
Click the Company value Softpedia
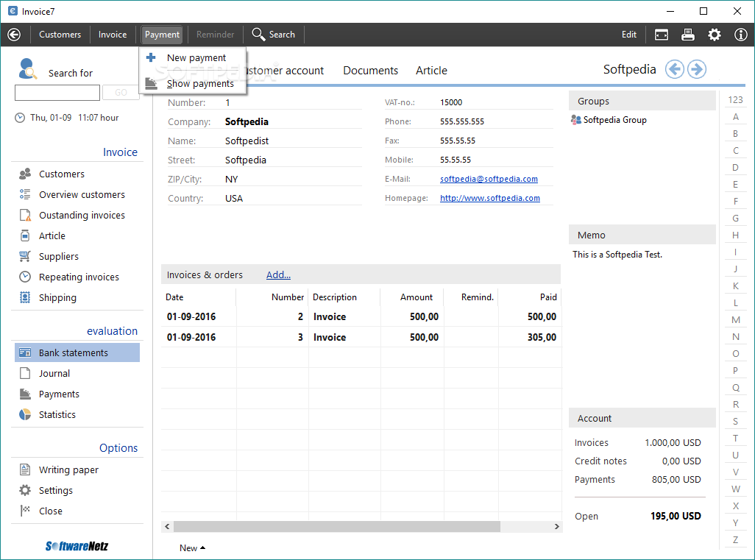tap(247, 122)
